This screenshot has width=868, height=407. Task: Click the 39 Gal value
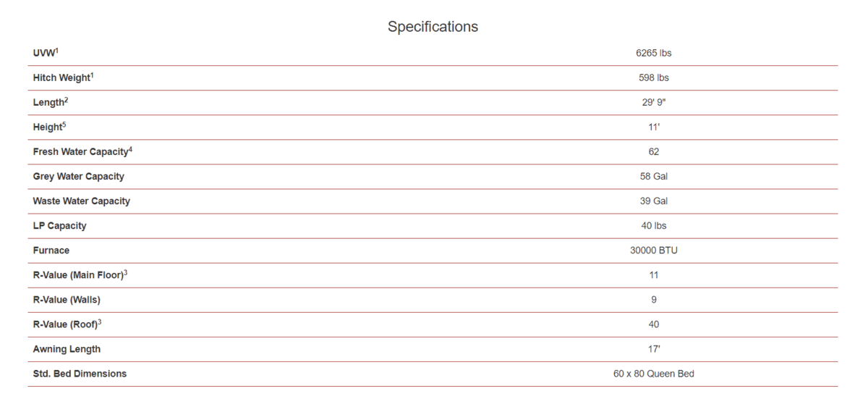tap(653, 201)
